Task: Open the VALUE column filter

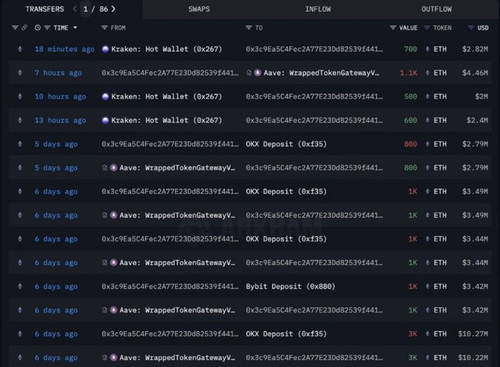Action: 393,28
